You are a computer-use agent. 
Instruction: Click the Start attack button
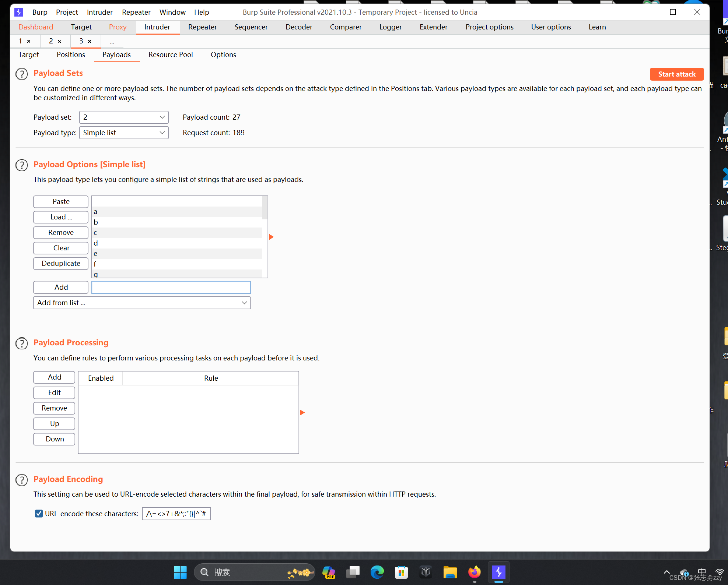pos(677,74)
